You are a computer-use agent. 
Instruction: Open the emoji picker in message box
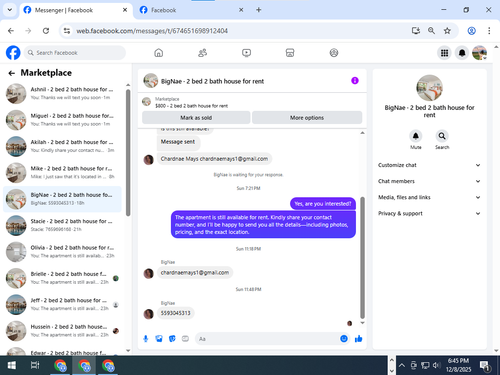[x=344, y=339]
